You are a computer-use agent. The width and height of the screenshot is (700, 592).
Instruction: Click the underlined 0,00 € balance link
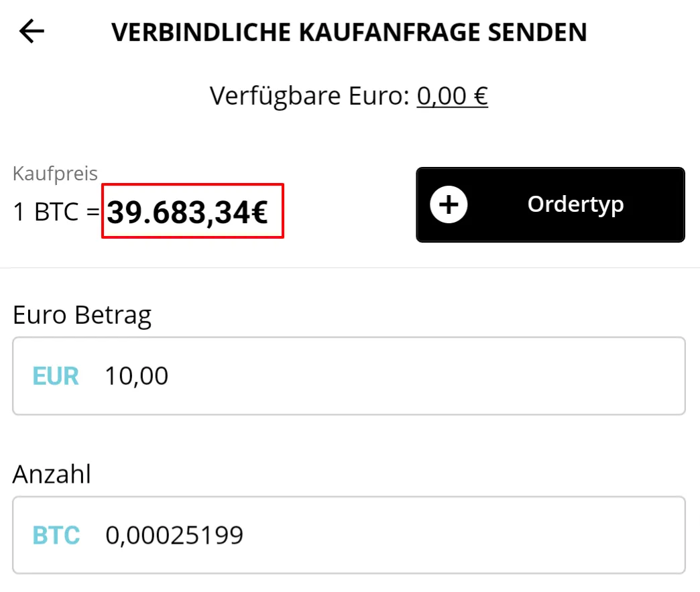click(453, 95)
